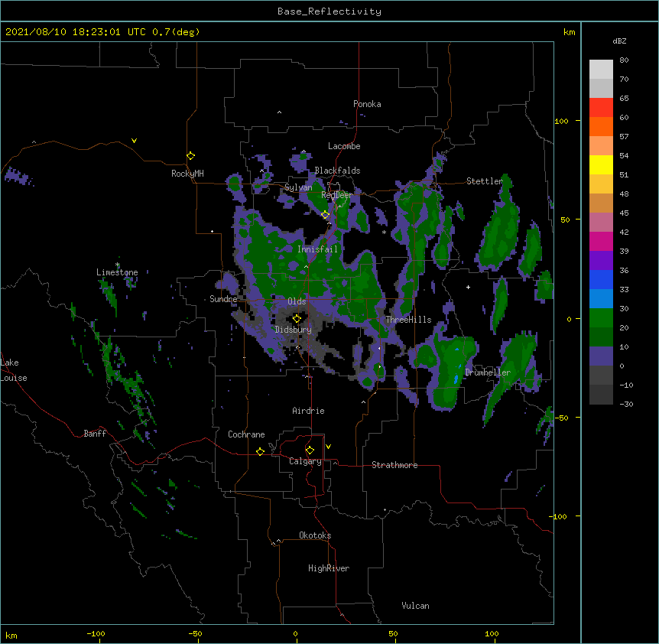Click the Banff town label
Image resolution: width=659 pixels, height=644 pixels.
tap(95, 434)
